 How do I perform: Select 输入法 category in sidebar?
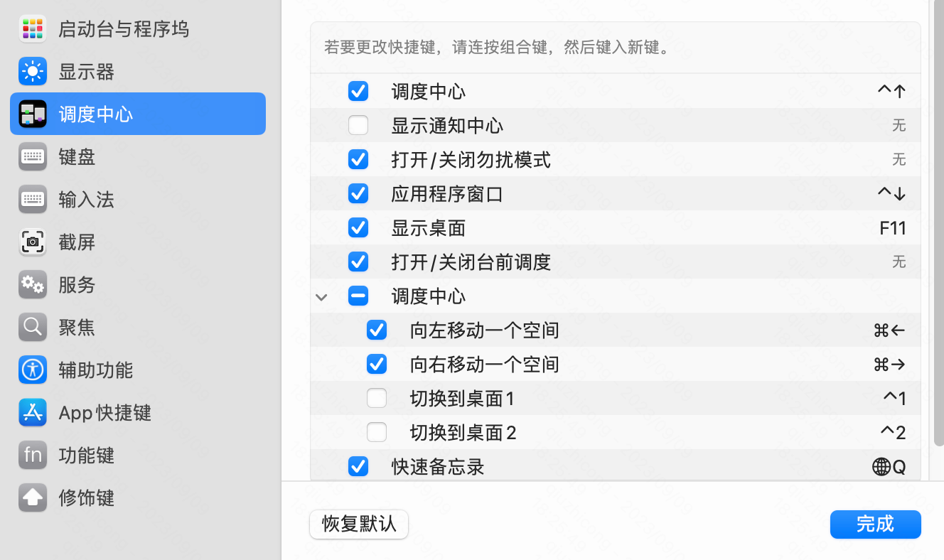138,199
